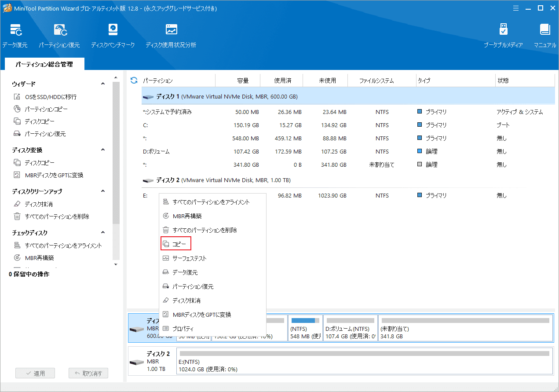Click the sidebar scrollbar up arrow
Image resolution: width=559 pixels, height=392 pixels.
click(x=116, y=78)
